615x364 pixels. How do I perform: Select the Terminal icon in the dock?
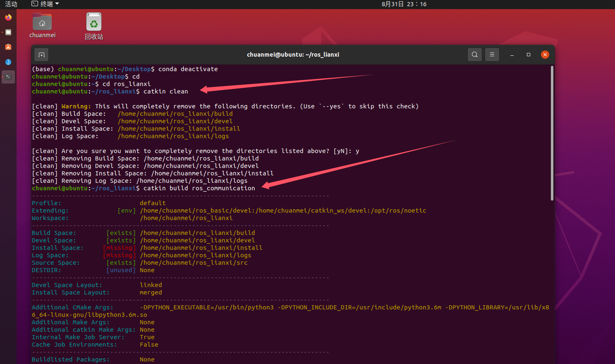[x=8, y=77]
